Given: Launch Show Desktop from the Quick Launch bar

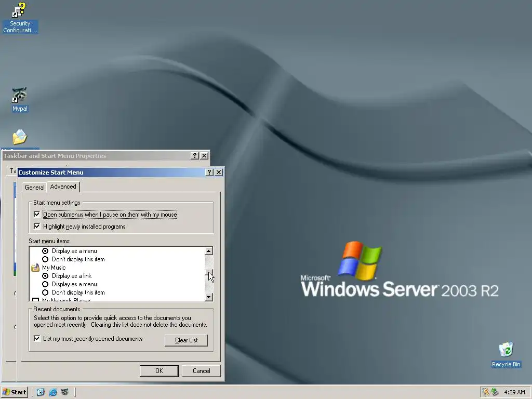Looking at the screenshot, I should pos(41,392).
